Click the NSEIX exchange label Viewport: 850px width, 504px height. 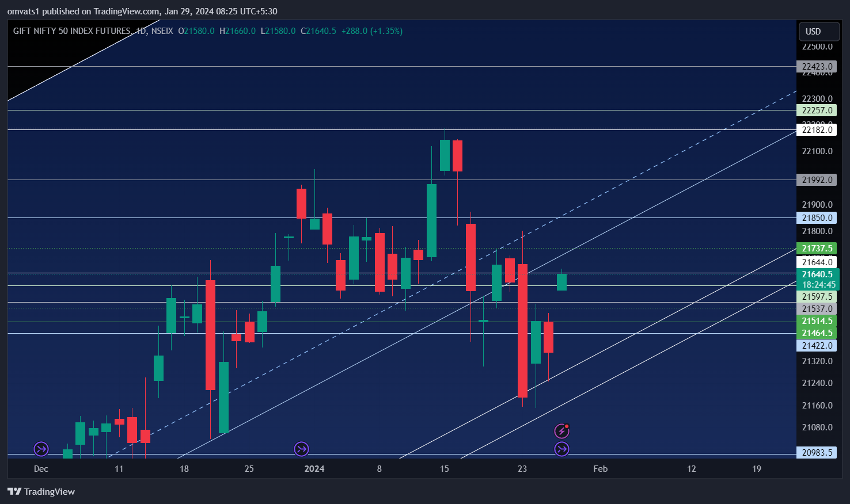coord(162,31)
